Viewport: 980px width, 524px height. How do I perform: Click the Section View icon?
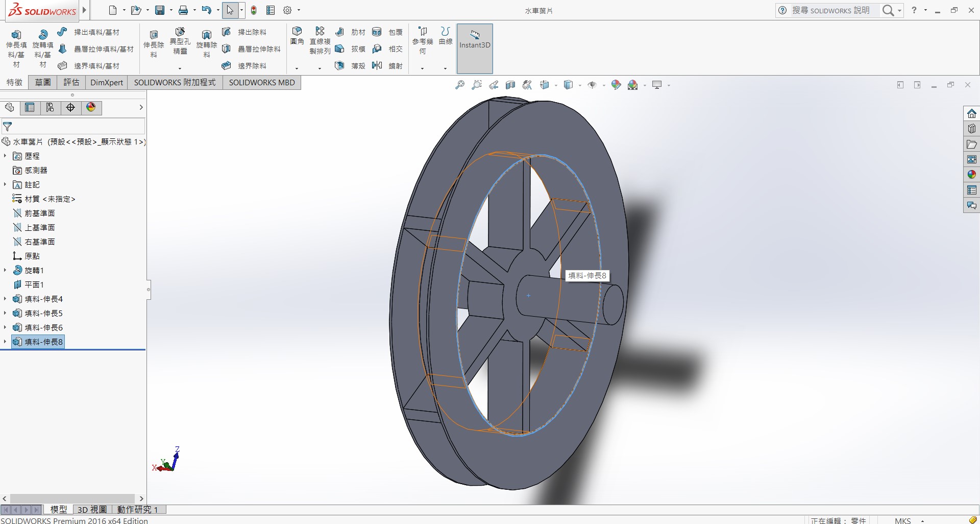tap(510, 85)
